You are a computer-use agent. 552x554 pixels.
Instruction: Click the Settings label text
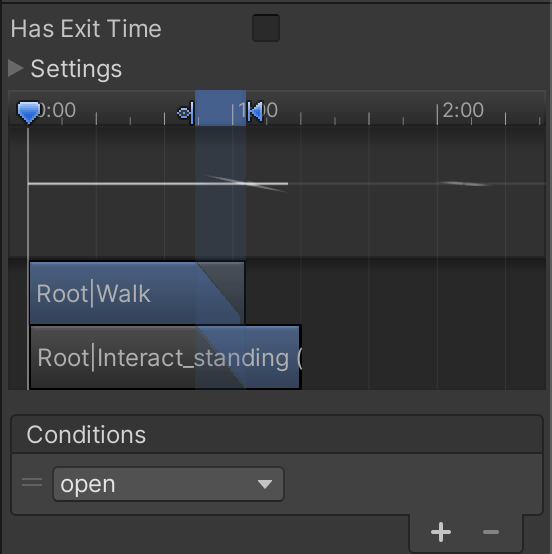[x=76, y=69]
